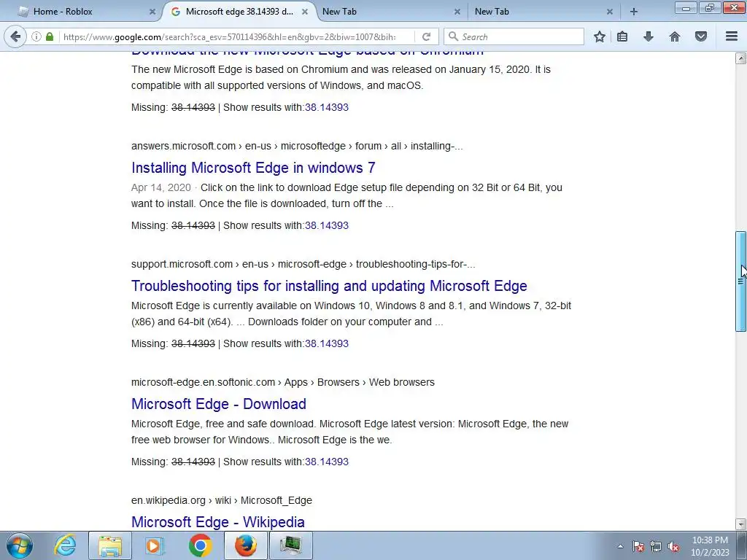
Task: Open Microsoft Edge - Wikipedia result
Action: click(x=218, y=522)
